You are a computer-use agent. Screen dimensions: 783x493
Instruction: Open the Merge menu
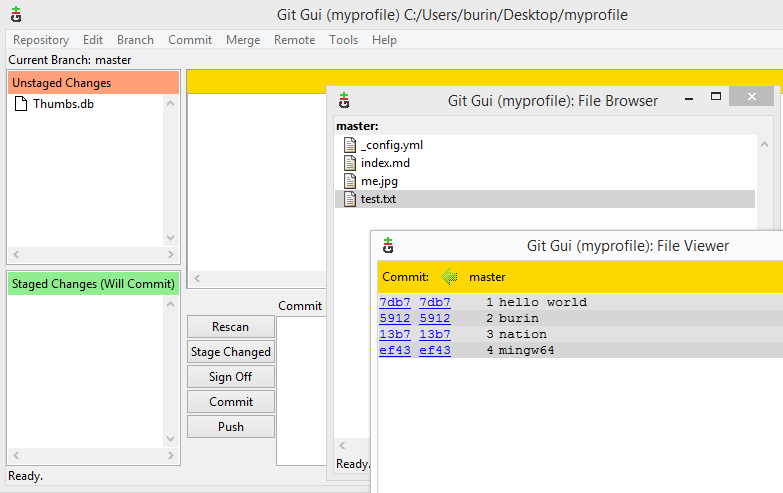tap(243, 40)
